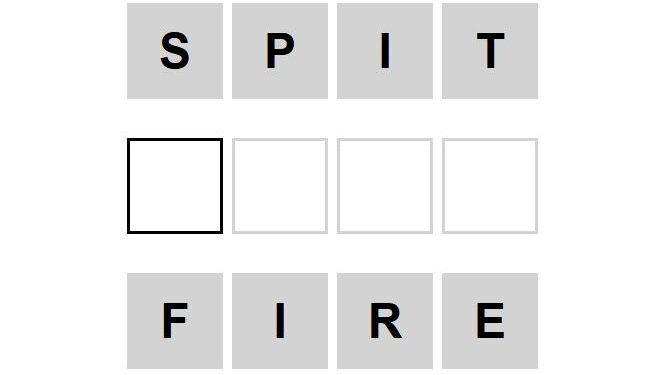Click the empty box below the P tile
This screenshot has width=661, height=375.
click(280, 186)
